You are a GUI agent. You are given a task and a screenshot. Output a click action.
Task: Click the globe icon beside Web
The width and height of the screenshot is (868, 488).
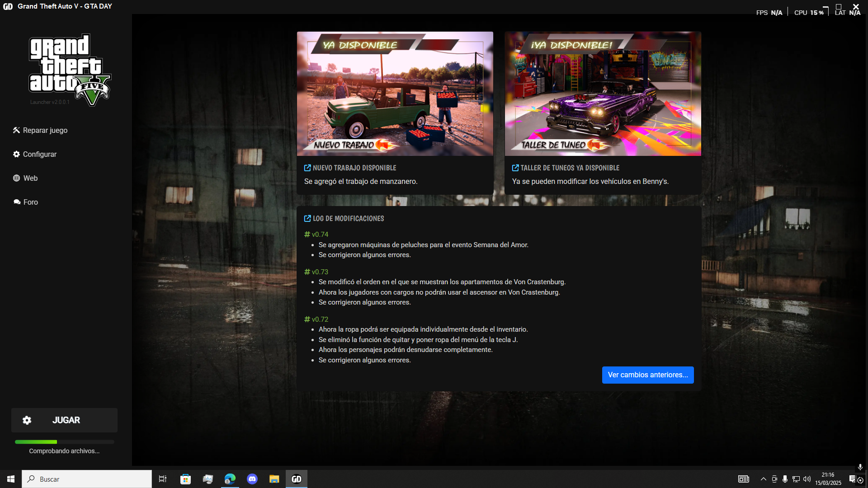[16, 178]
